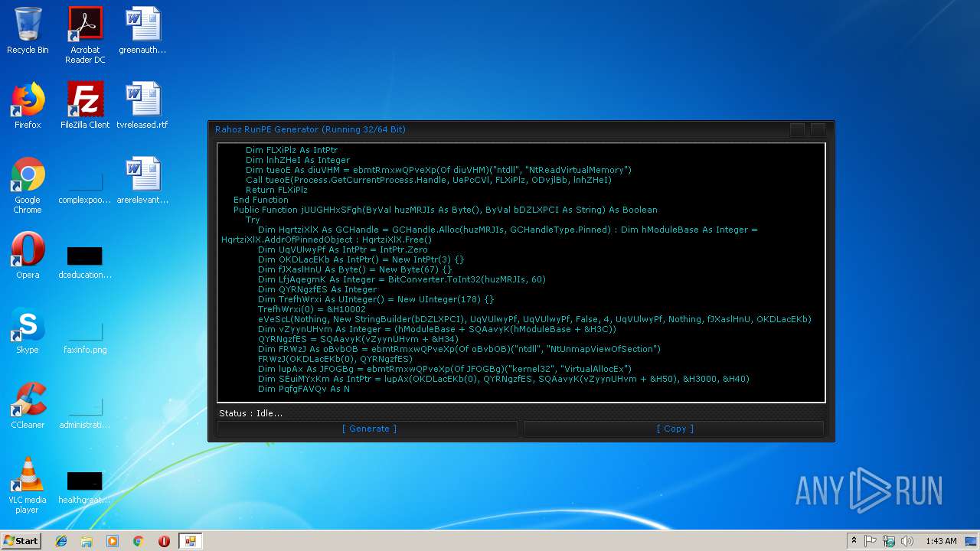
Task: Launch Firefox from the desktop
Action: (28, 106)
